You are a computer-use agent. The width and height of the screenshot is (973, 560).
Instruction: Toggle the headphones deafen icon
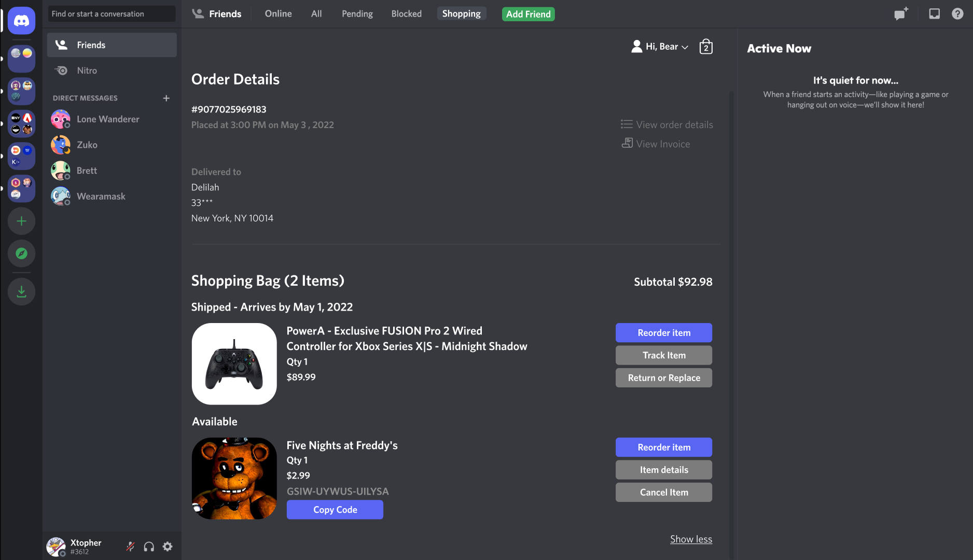149,546
